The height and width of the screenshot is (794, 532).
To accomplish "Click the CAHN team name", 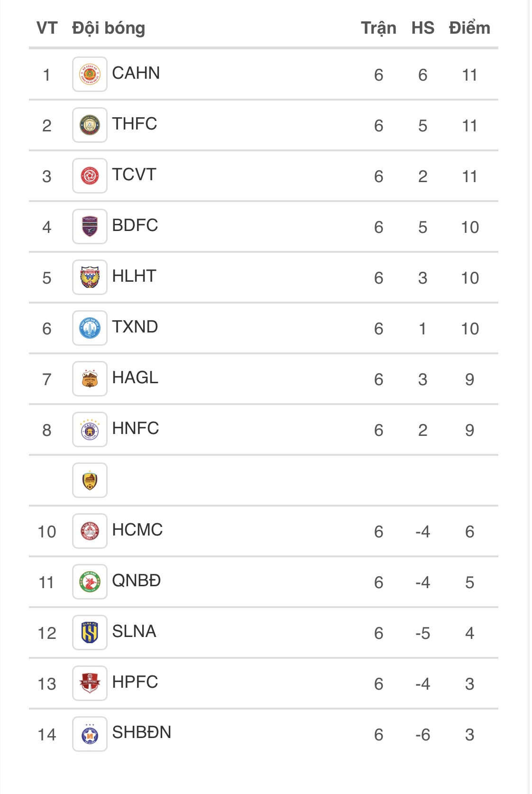I will (x=136, y=73).
